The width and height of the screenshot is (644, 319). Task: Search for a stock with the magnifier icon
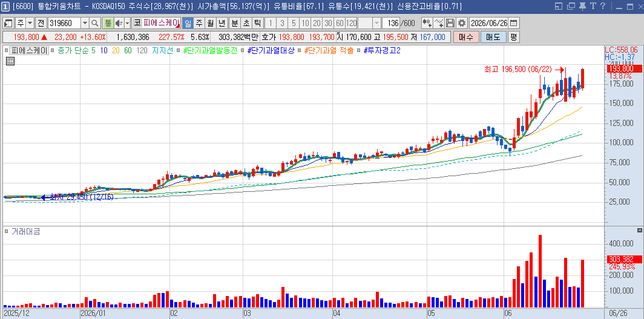click(95, 23)
